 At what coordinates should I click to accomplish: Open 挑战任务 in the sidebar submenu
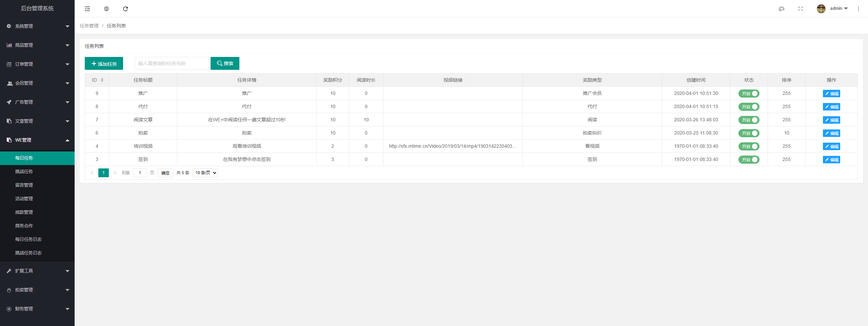point(24,171)
